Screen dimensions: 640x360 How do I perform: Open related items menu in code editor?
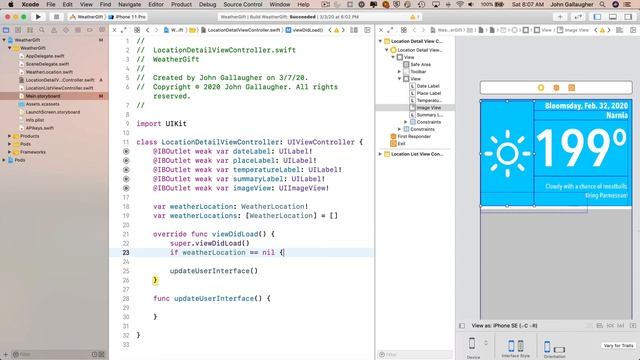(x=137, y=30)
